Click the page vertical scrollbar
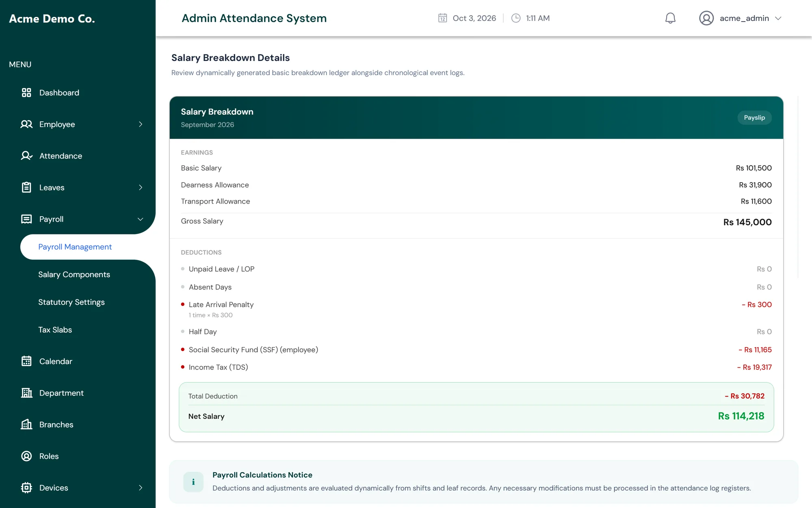The width and height of the screenshot is (812, 508). coord(798,187)
